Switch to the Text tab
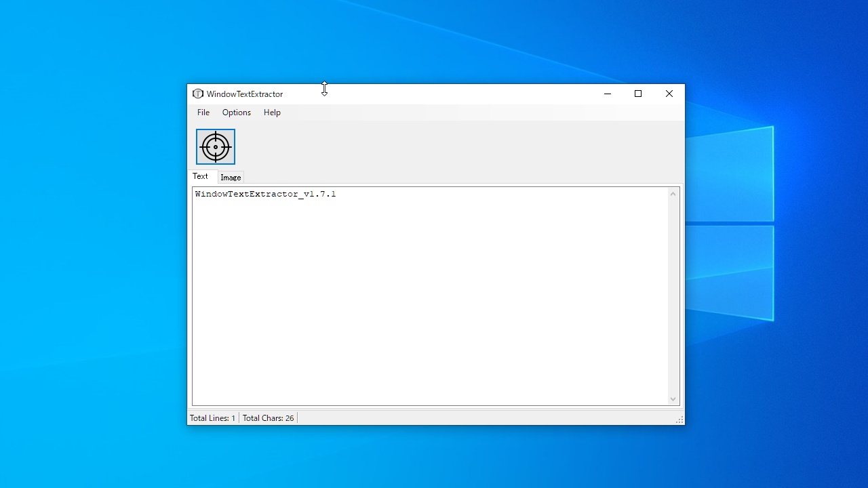 click(201, 176)
